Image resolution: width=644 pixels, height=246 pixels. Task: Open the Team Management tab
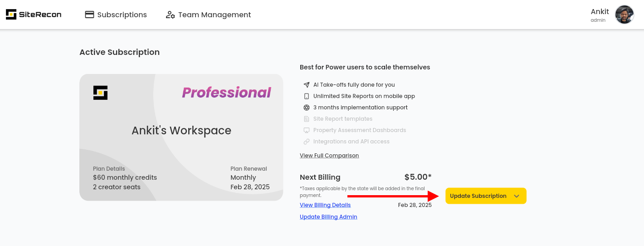(208, 15)
